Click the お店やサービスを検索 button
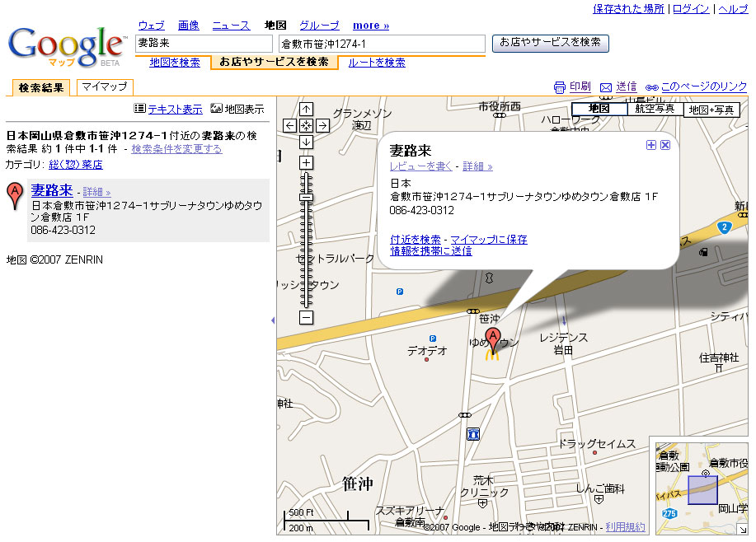The width and height of the screenshot is (756, 542). tap(551, 43)
